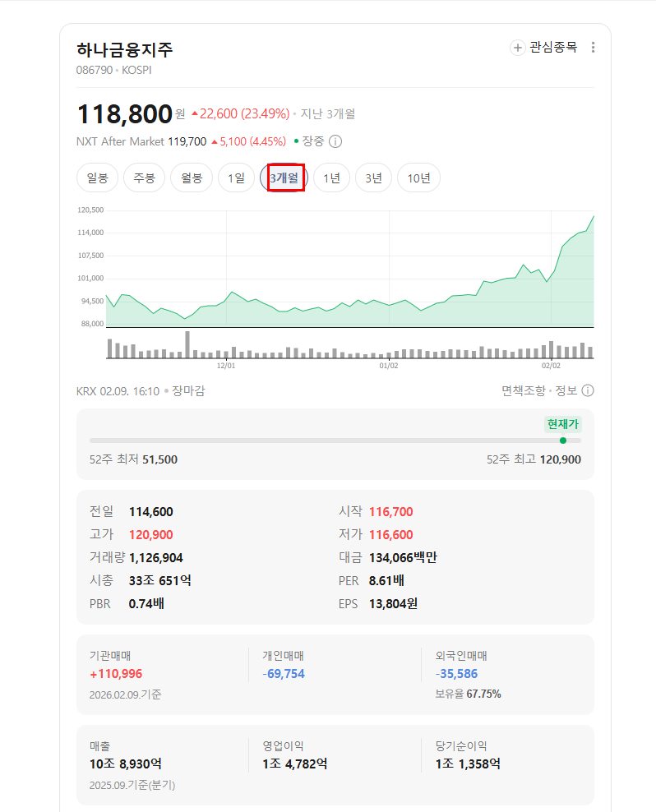This screenshot has height=812, width=656.
Task: Switch chart to 10년 range
Action: [x=418, y=178]
